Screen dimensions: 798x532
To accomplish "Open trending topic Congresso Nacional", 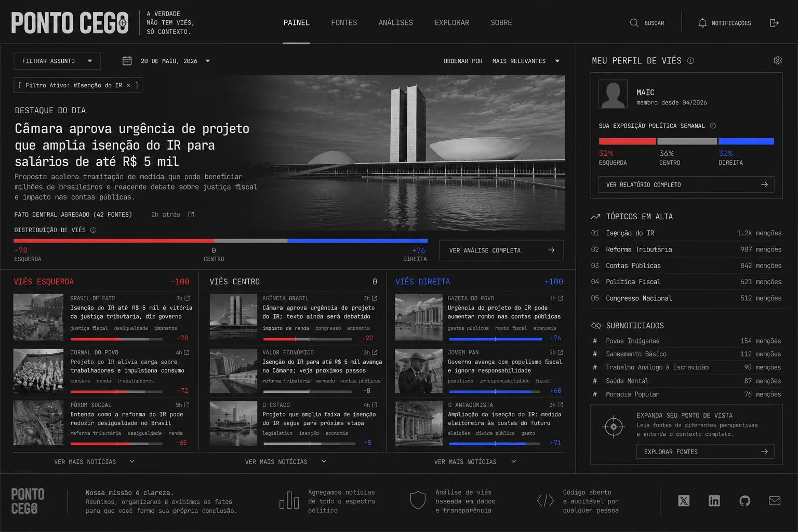I will pyautogui.click(x=686, y=298).
